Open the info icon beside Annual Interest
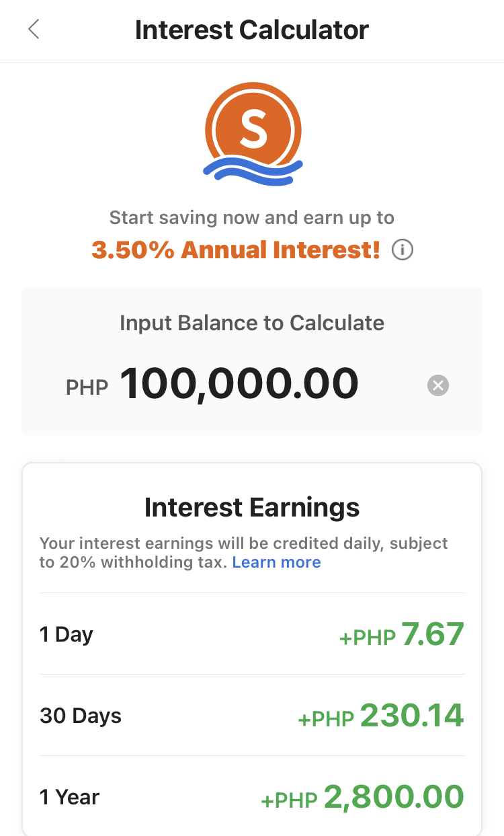The height and width of the screenshot is (836, 504). (x=403, y=251)
